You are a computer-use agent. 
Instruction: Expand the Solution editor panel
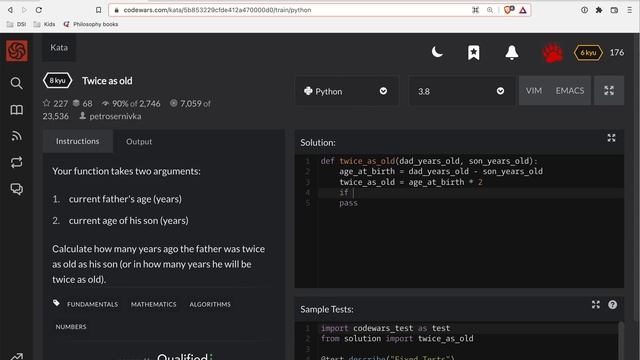pyautogui.click(x=611, y=138)
